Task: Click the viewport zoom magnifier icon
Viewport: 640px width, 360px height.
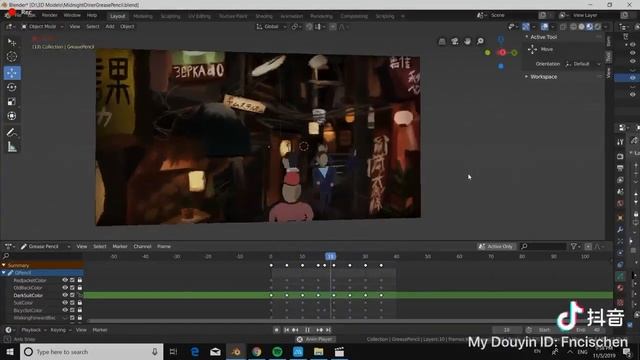Action: click(480, 41)
